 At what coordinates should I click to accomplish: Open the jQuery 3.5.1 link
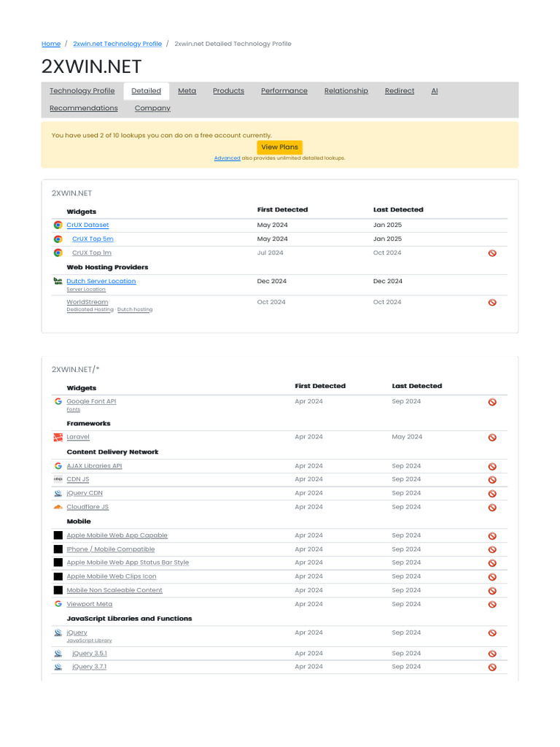(x=90, y=653)
